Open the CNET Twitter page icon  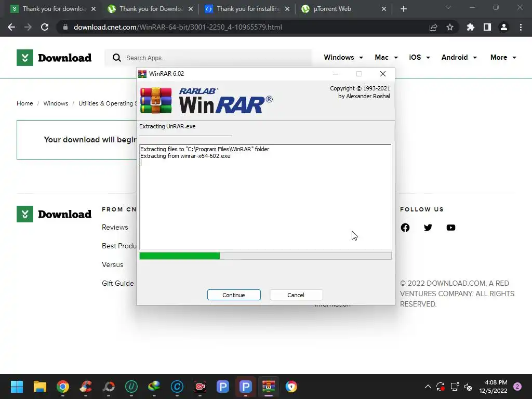pyautogui.click(x=428, y=228)
